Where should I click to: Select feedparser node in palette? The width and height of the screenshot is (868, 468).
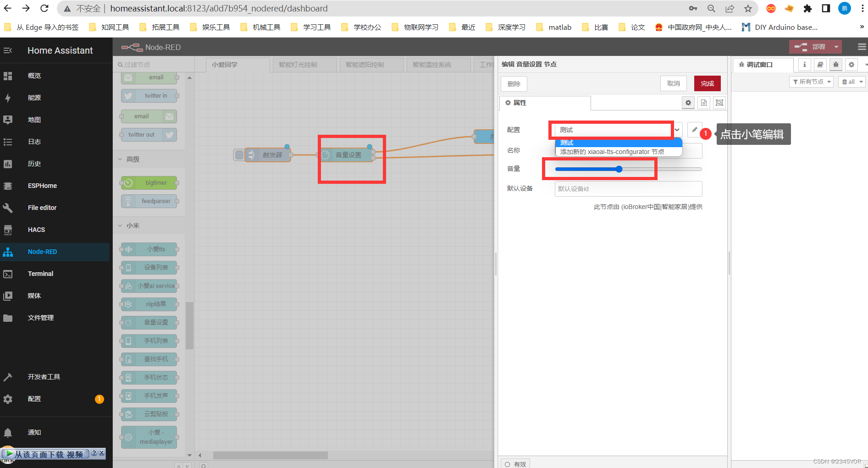pos(149,201)
